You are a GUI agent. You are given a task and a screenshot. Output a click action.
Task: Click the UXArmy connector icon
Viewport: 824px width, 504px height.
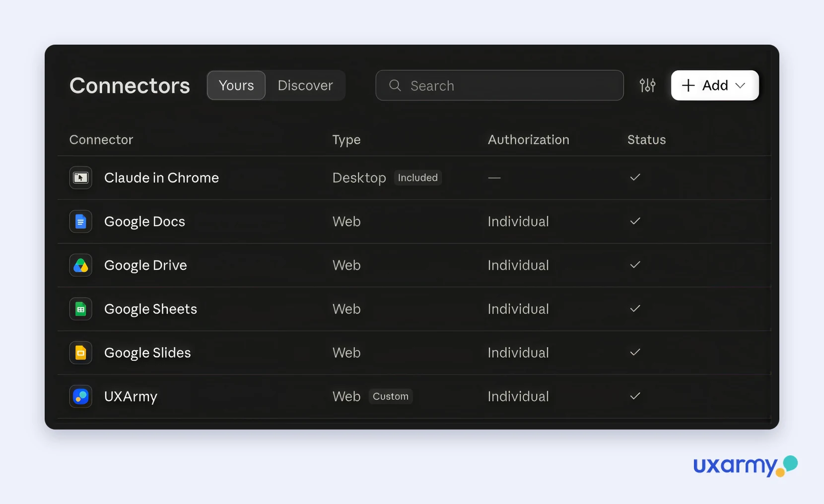80,396
